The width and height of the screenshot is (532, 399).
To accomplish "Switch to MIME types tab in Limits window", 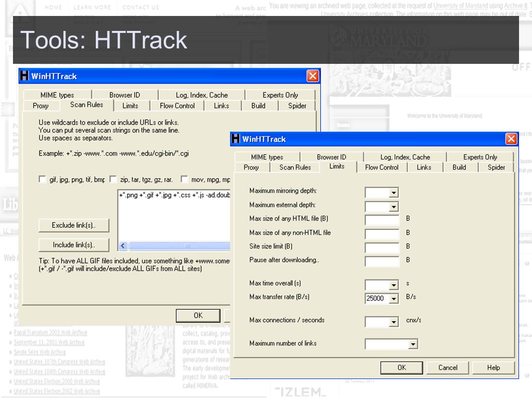I will (267, 157).
